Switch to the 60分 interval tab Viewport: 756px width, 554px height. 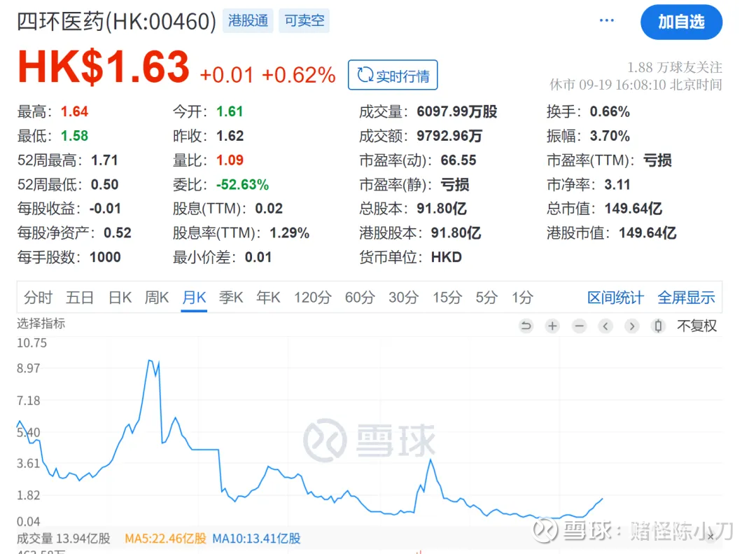coord(360,297)
